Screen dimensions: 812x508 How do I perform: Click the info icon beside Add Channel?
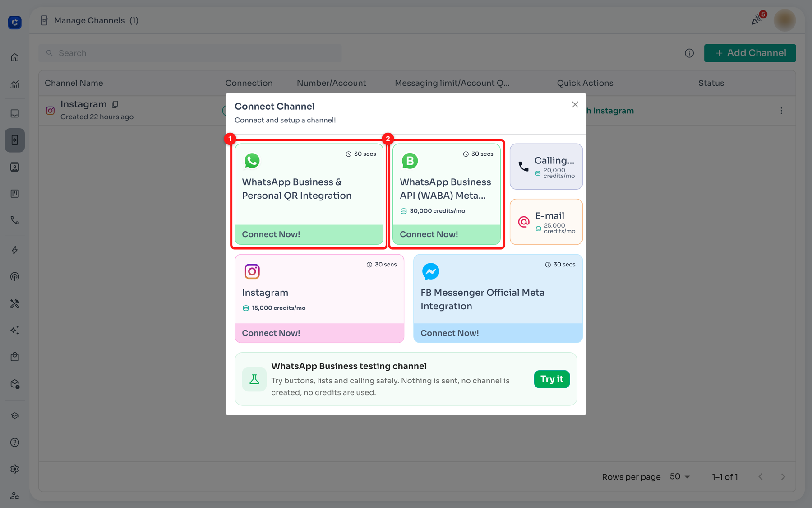689,53
